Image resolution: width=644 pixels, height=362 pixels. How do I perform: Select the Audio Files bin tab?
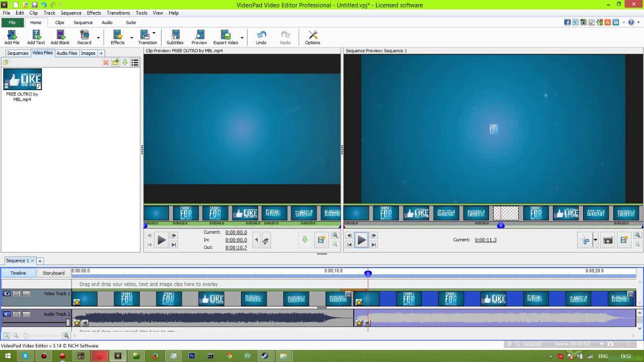[x=67, y=53]
